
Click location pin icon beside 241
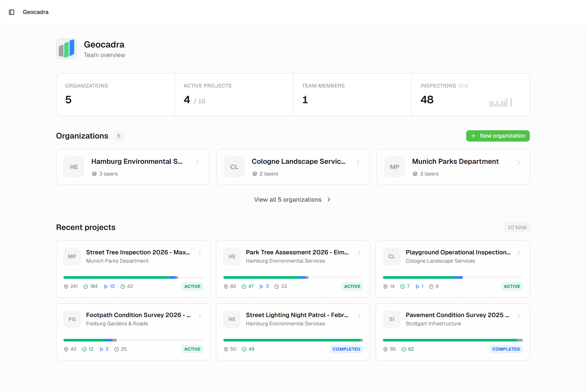[66, 287]
